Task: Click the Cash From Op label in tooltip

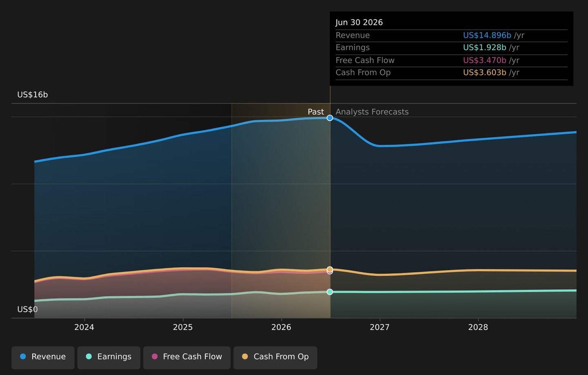Action: click(363, 73)
